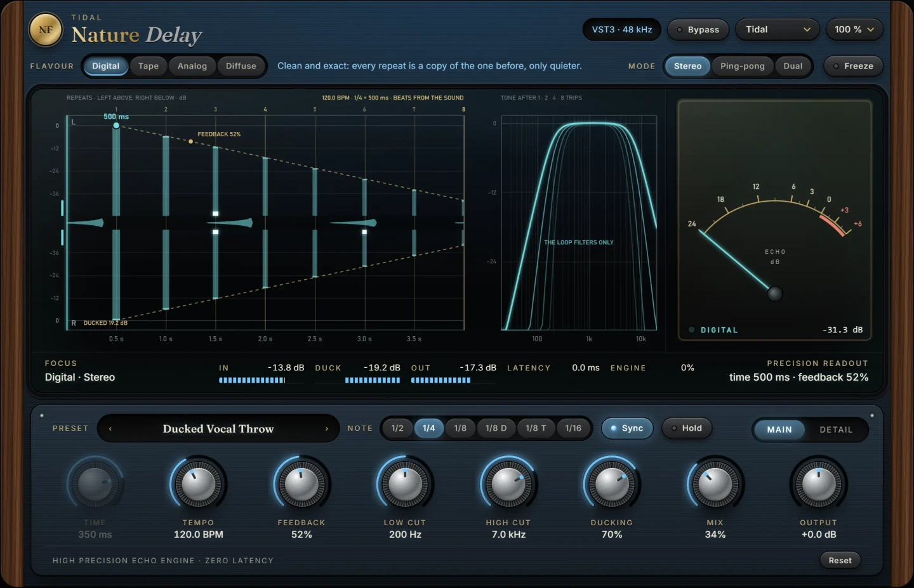914x588 pixels.
Task: Turn on the Hold toggle
Action: pos(687,428)
